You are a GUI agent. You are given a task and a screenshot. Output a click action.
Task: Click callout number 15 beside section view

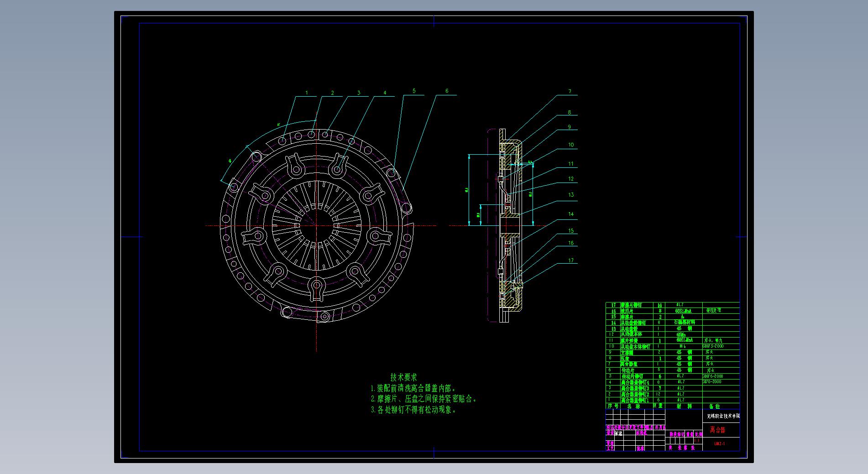[x=571, y=231]
